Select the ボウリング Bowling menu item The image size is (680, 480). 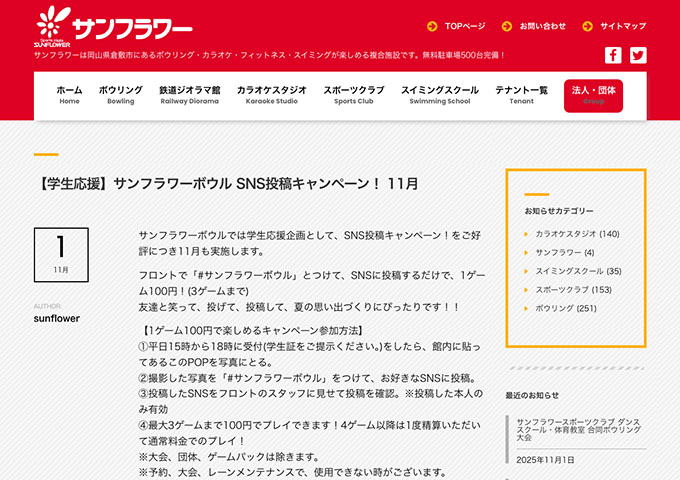(121, 95)
